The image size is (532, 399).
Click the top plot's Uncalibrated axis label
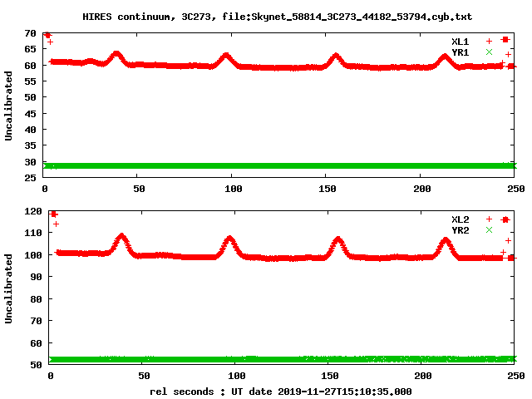(x=8, y=106)
